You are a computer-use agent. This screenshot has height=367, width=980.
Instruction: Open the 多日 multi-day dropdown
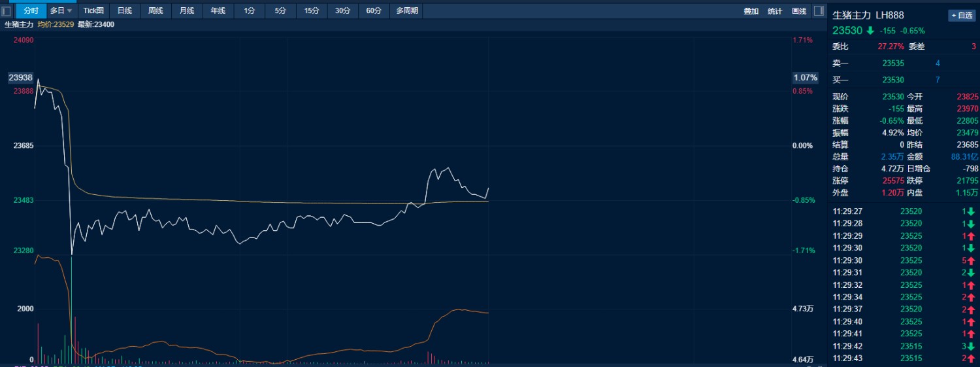61,11
